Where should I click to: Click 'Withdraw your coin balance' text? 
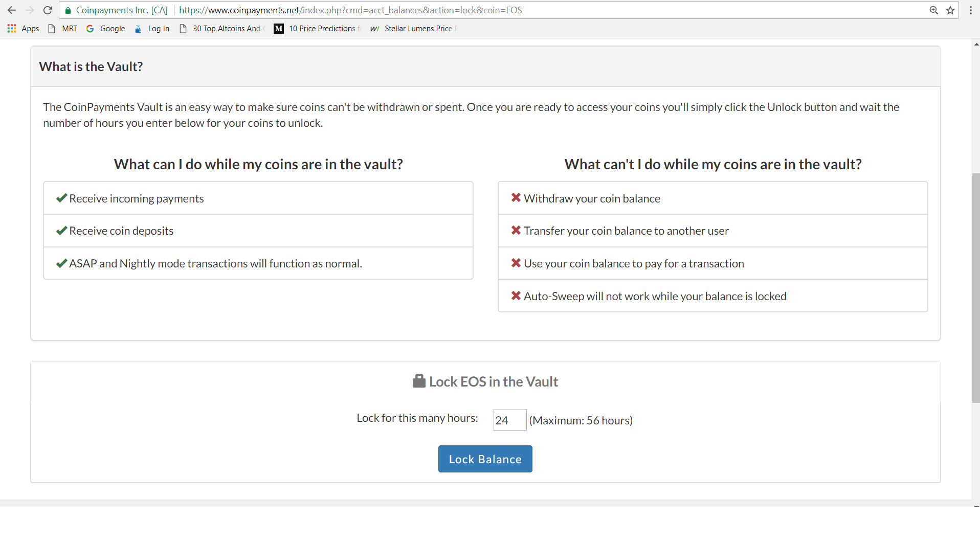(x=592, y=198)
